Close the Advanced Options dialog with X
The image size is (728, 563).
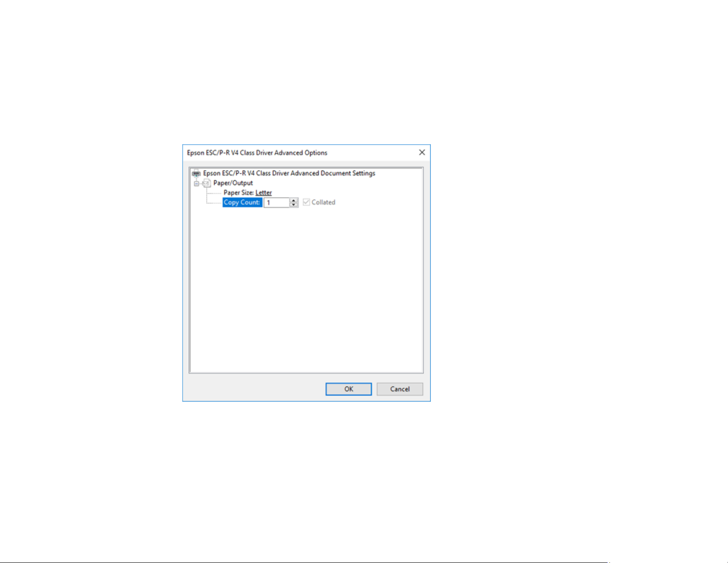[422, 153]
